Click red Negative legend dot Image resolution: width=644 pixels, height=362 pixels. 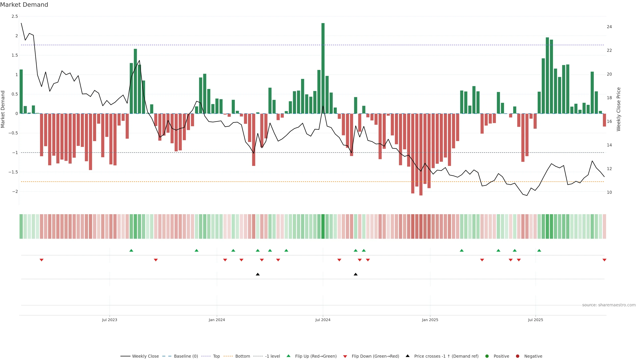518,356
